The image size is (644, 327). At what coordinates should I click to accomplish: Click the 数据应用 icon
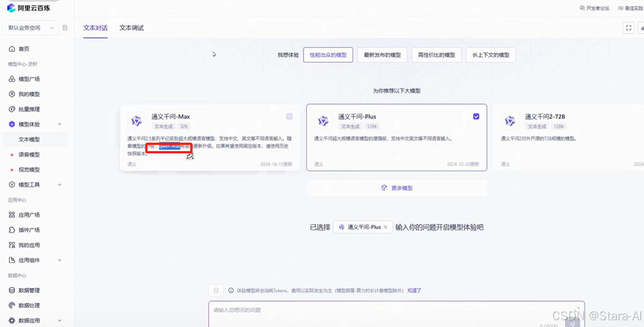coord(12,320)
